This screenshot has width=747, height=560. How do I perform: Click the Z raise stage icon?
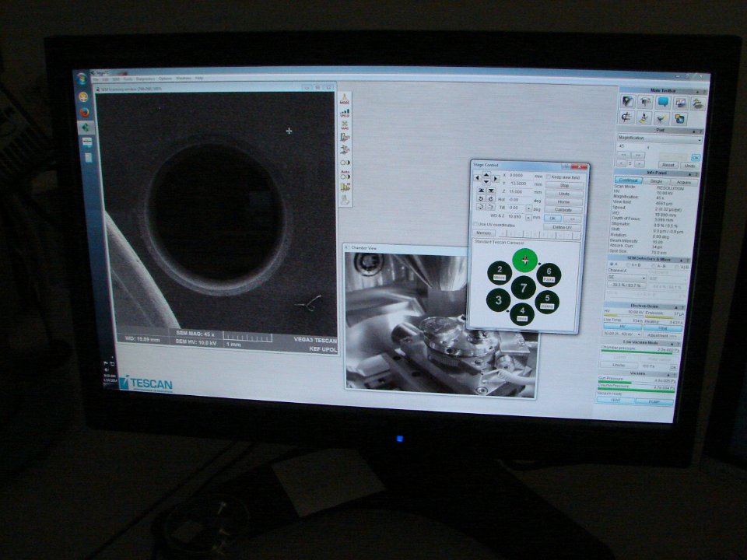481,191
